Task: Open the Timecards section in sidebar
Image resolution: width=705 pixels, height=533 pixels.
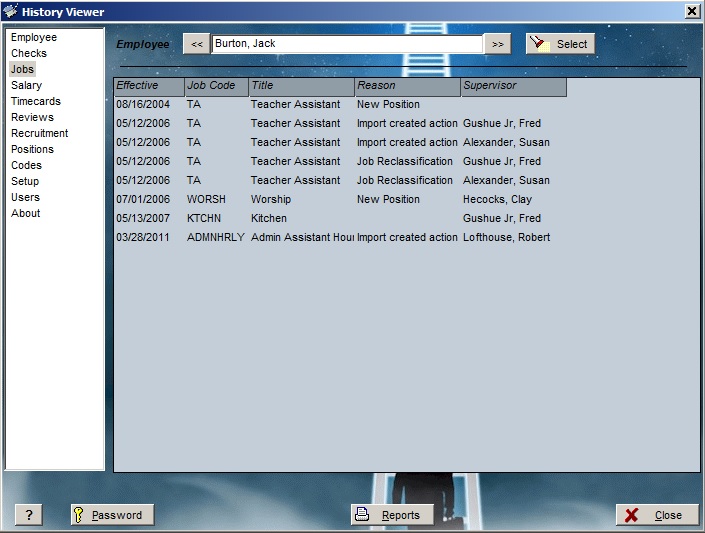Action: click(36, 101)
